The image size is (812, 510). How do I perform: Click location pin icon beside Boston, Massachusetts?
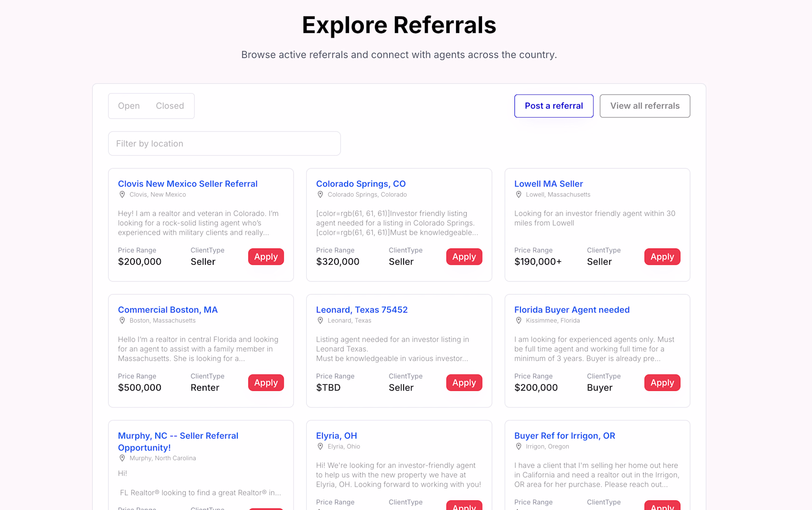122,320
